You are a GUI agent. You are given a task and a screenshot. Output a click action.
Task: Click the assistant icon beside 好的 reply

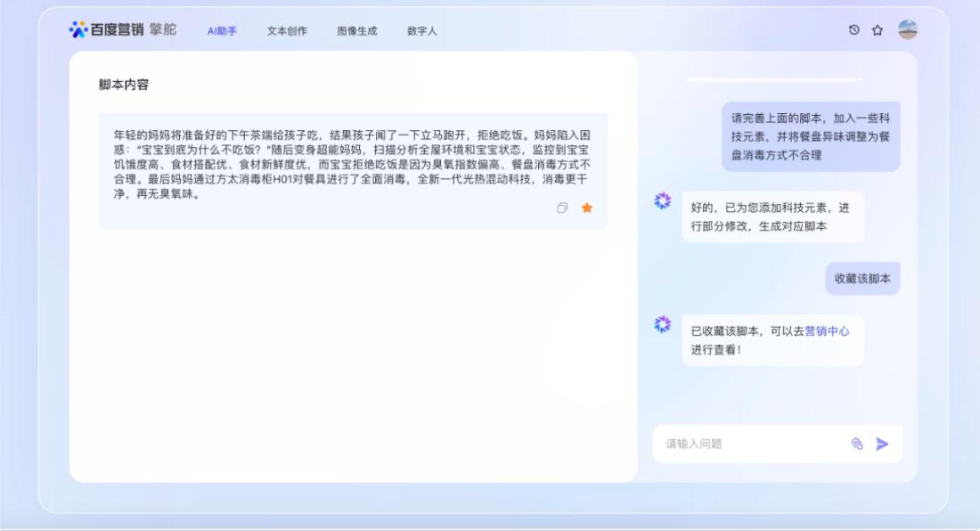pos(662,201)
